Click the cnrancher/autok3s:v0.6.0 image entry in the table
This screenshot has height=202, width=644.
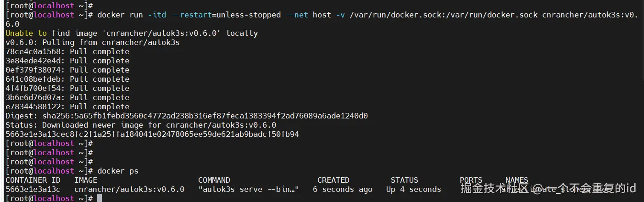pyautogui.click(x=129, y=189)
